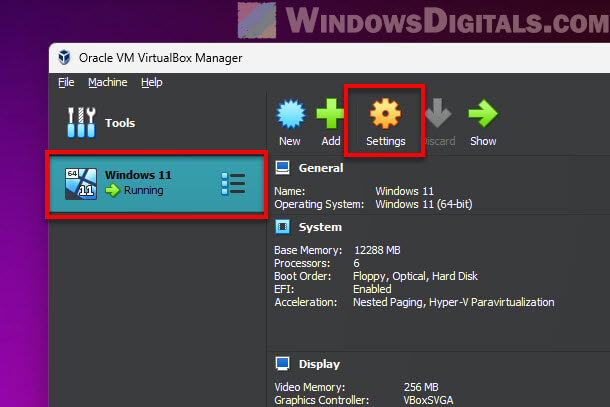
Task: Click the Base Memory value 12288 MB
Action: pyautogui.click(x=377, y=250)
